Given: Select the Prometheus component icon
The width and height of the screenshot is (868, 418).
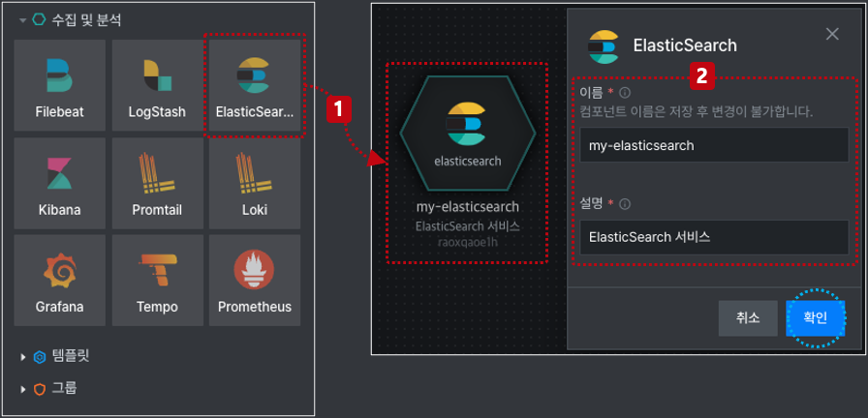Looking at the screenshot, I should pos(255,281).
